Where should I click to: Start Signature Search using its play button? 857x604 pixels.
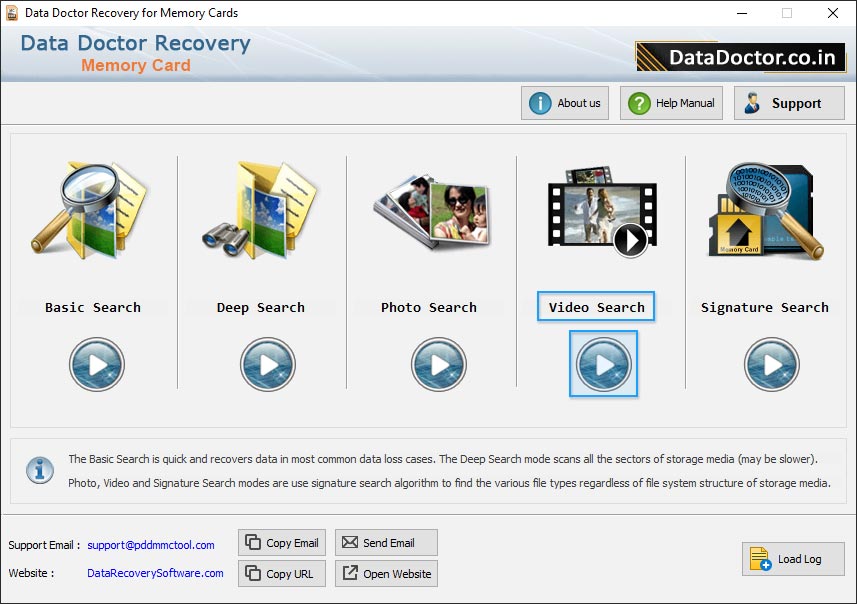tap(771, 364)
